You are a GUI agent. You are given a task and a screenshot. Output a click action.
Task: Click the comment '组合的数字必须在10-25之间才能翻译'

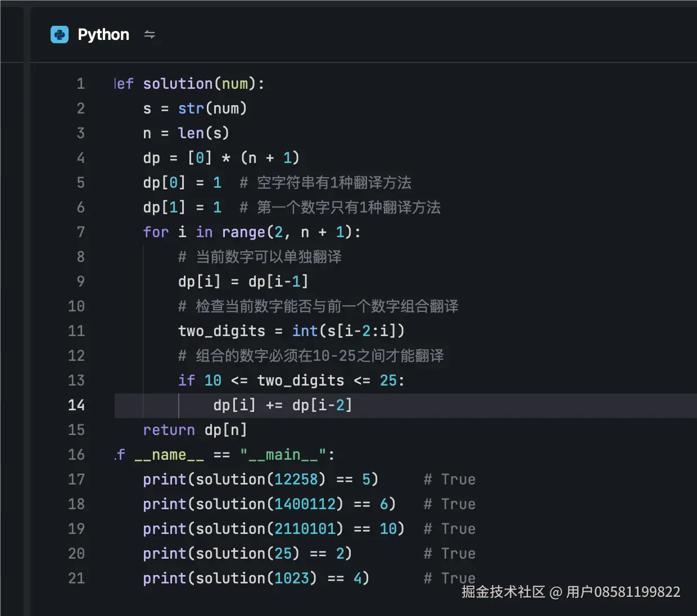tap(320, 356)
